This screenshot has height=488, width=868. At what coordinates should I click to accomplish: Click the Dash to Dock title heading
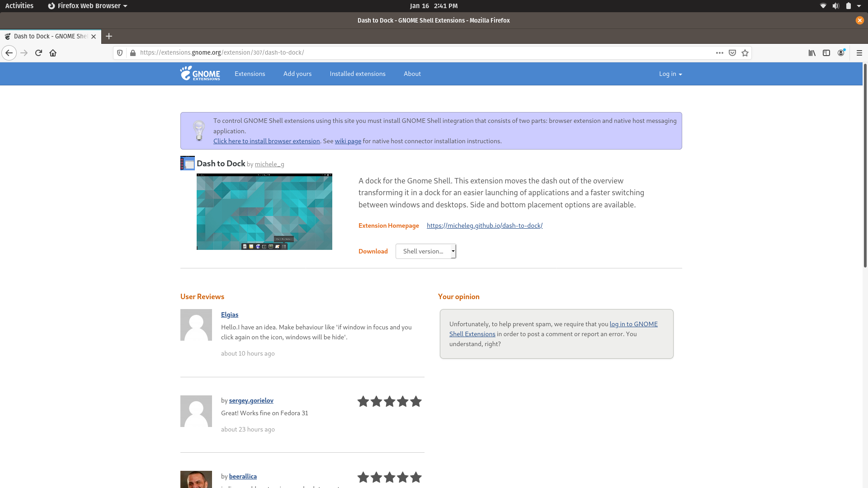(221, 164)
